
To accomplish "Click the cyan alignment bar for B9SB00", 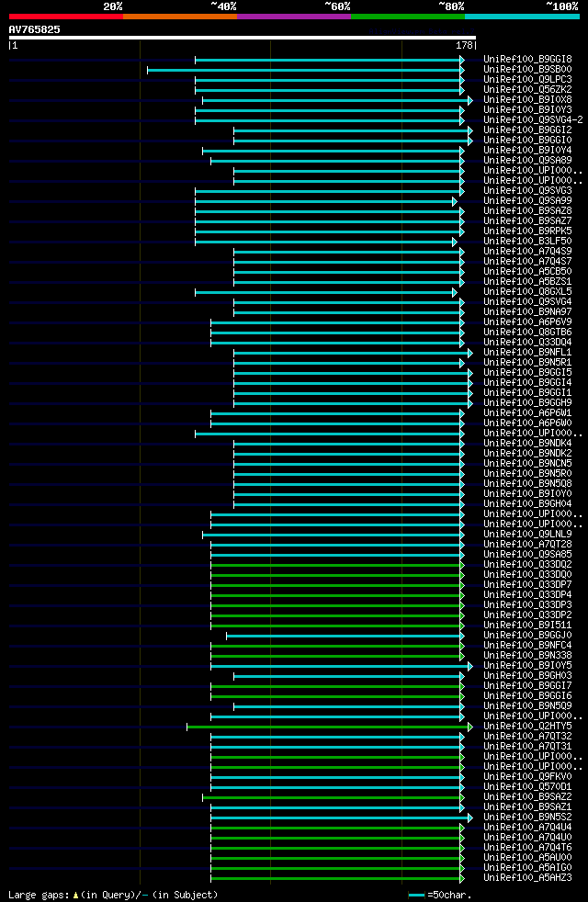I will [x=306, y=70].
